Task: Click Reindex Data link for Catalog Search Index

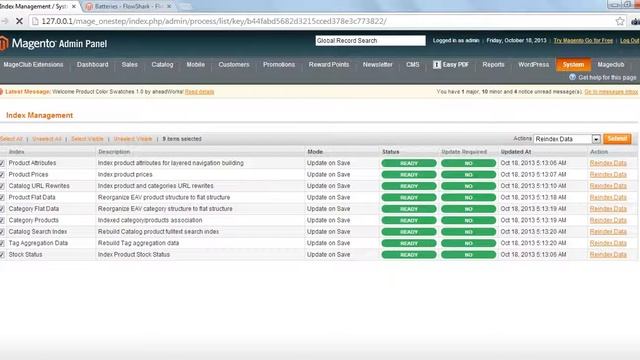Action: [608, 231]
